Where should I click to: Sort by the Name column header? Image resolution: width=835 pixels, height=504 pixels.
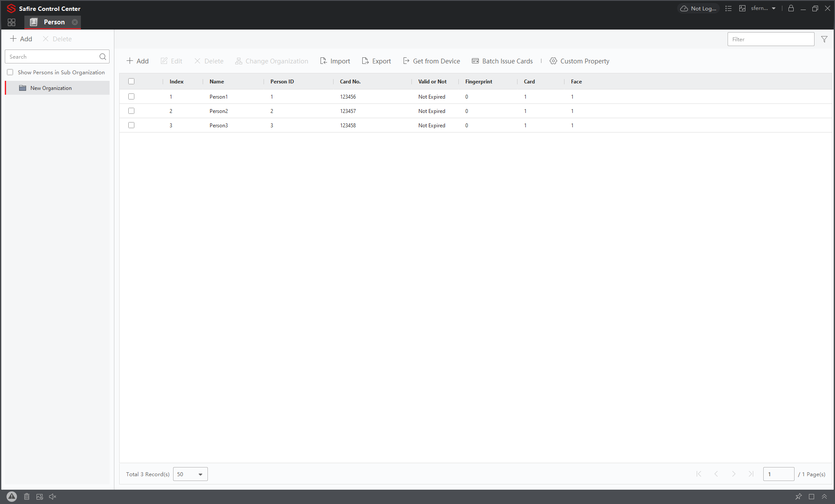point(217,81)
